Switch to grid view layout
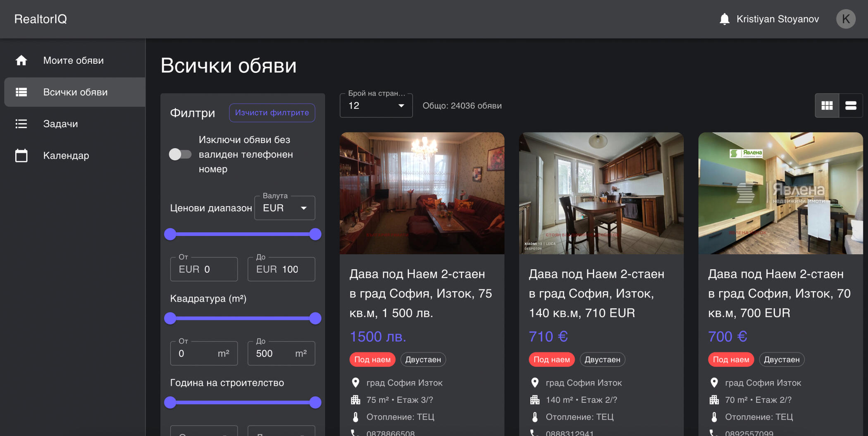The width and height of the screenshot is (868, 436). [x=827, y=106]
